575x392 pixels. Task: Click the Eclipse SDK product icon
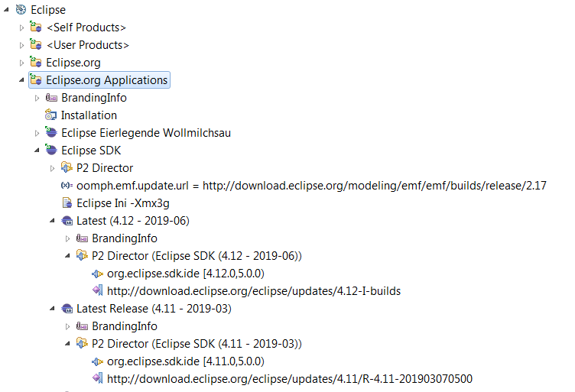click(51, 150)
